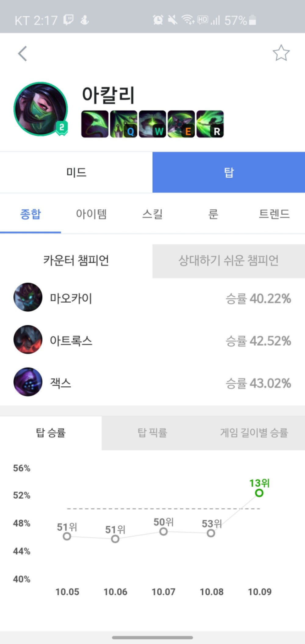This screenshot has width=305, height=644.
Task: Tap Akali's E skill icon
Action: [x=181, y=124]
